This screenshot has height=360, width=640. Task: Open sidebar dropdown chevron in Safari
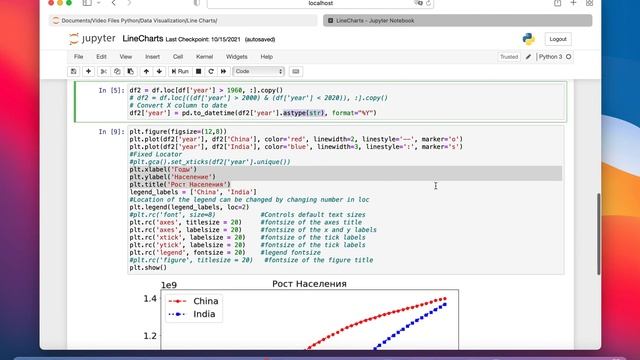98,3
